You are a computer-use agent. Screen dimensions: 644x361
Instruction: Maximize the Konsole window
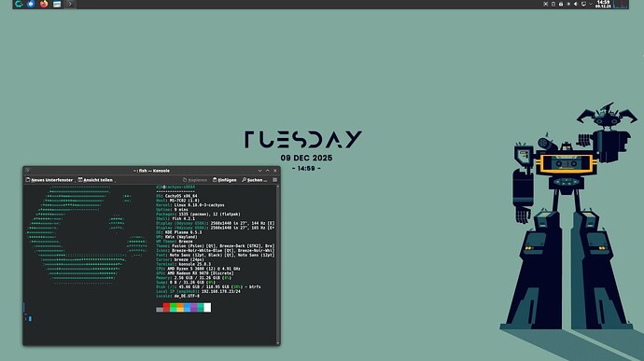[x=267, y=171]
